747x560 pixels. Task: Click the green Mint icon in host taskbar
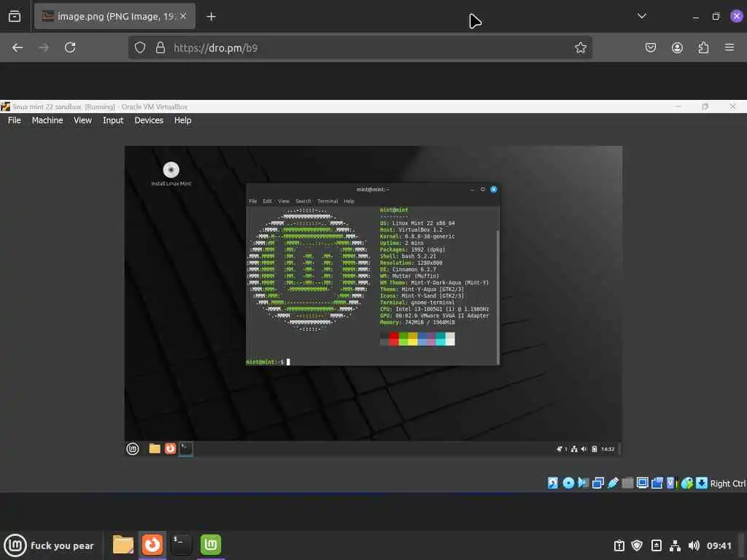(211, 544)
